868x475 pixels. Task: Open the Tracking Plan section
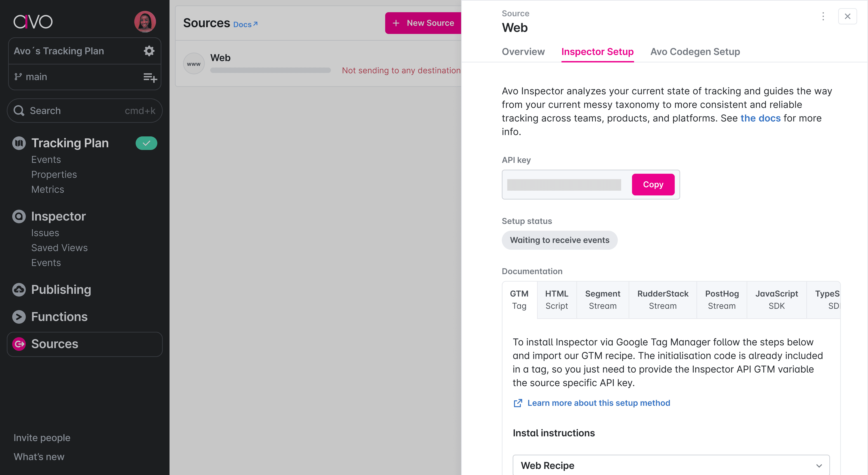pyautogui.click(x=70, y=142)
